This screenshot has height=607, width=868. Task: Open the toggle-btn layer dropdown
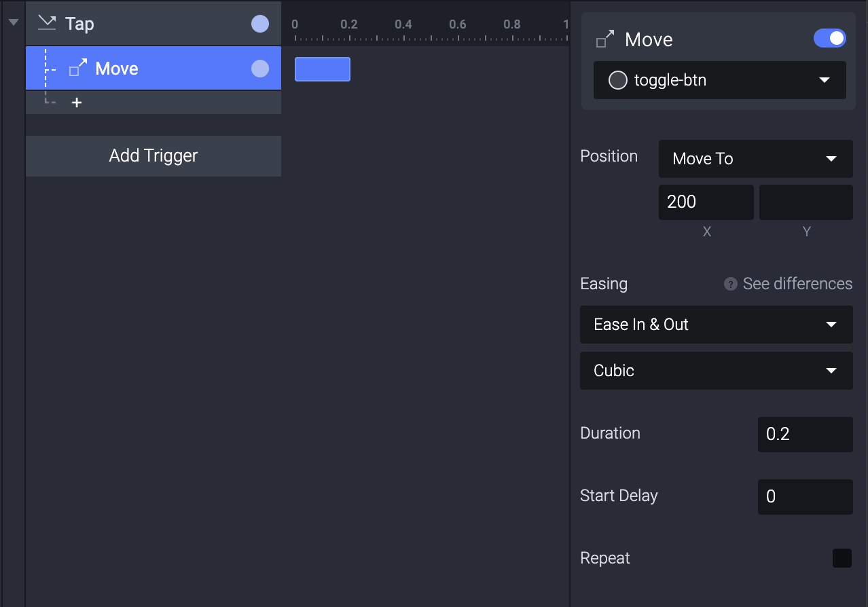point(720,80)
